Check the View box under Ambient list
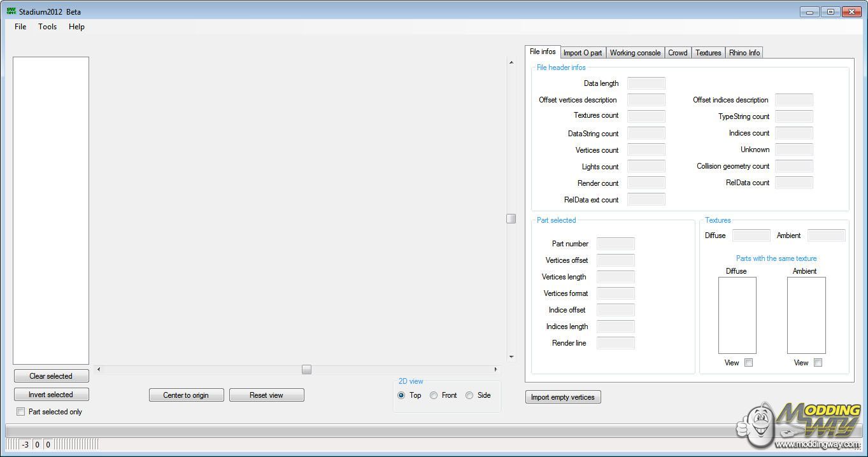Viewport: 868px width, 457px height. point(818,363)
